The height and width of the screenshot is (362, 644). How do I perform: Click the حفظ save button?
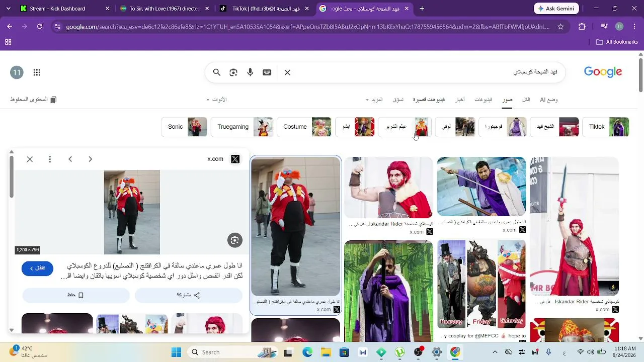pos(75,295)
